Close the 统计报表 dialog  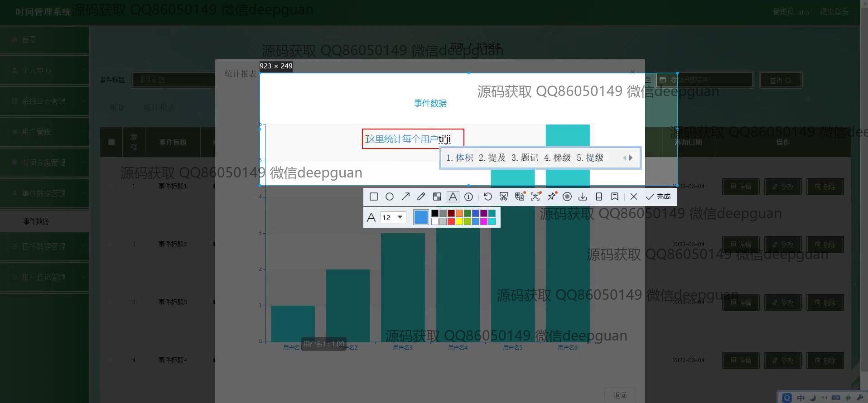(x=632, y=72)
